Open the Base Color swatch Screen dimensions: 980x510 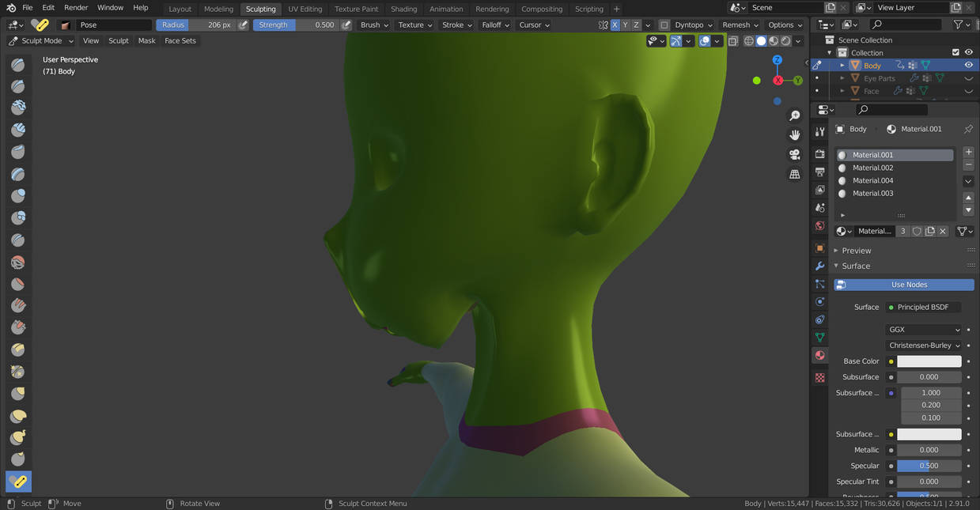click(929, 361)
